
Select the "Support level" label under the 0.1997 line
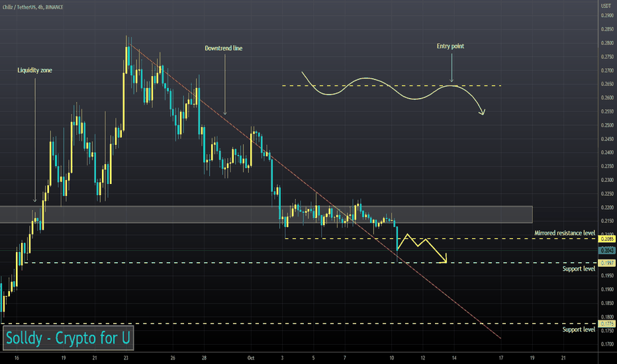579,269
